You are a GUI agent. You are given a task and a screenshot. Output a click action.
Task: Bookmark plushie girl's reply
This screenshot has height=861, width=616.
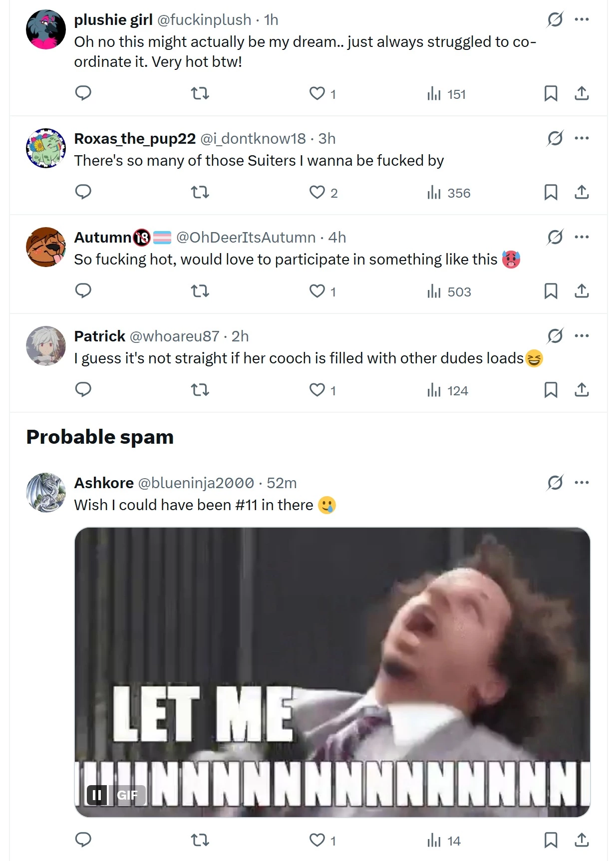(551, 93)
